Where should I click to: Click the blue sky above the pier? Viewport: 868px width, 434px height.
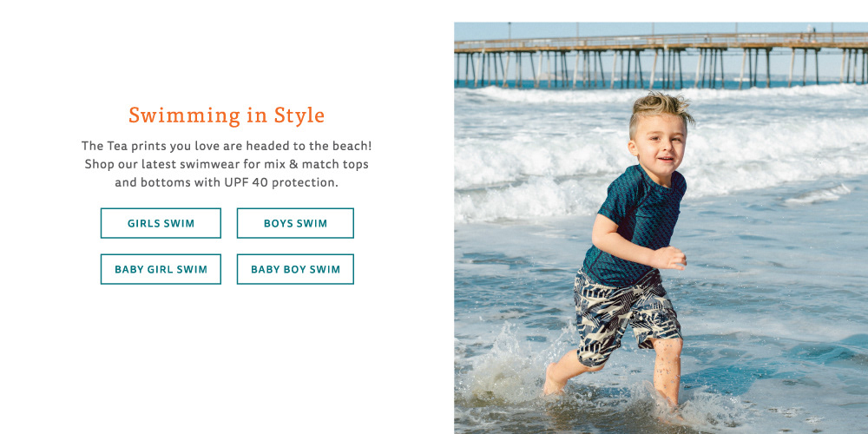click(661, 28)
